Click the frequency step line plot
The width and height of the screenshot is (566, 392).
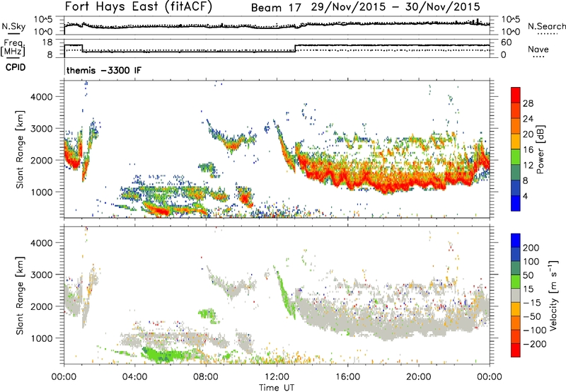point(277,48)
